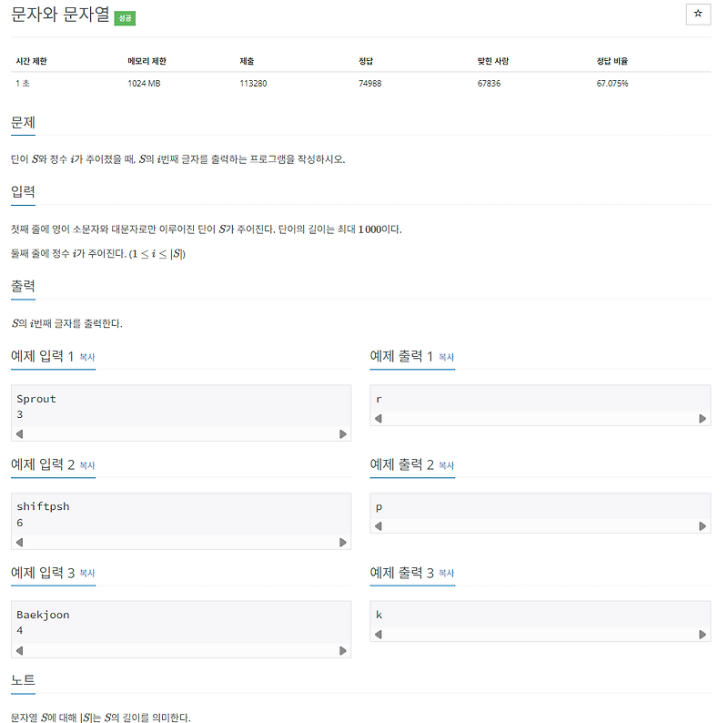Click the problem title 문자와 문자열
Image resolution: width=728 pixels, height=723 pixels.
[x=59, y=15]
